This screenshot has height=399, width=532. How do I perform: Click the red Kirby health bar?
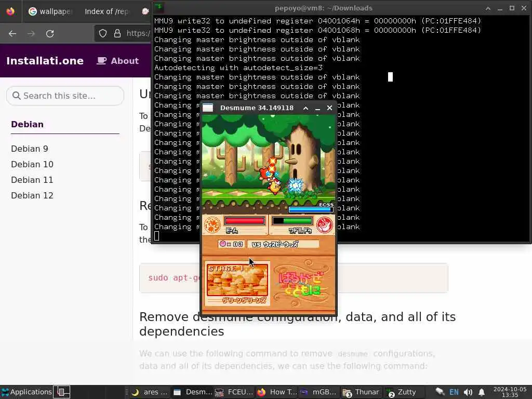click(x=244, y=221)
